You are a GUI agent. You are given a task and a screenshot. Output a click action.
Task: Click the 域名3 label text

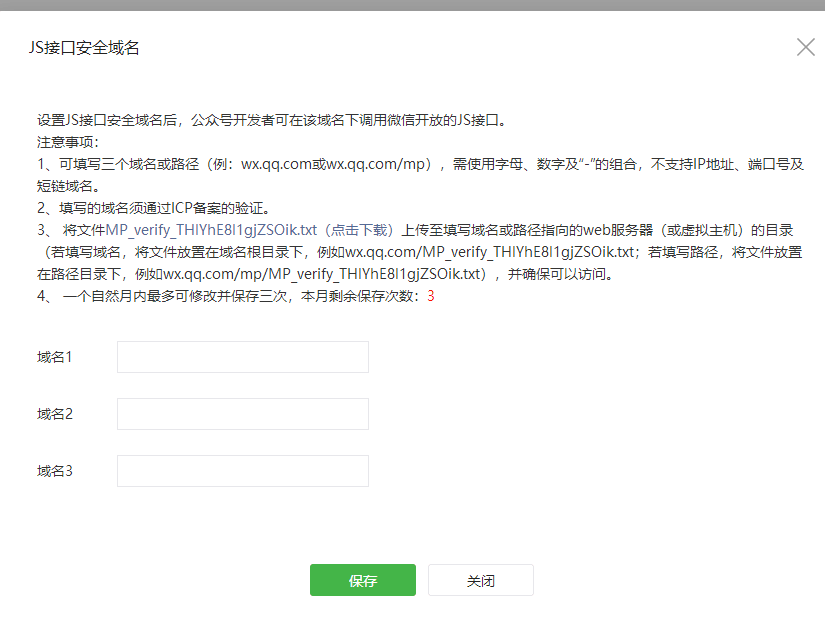coord(55,471)
